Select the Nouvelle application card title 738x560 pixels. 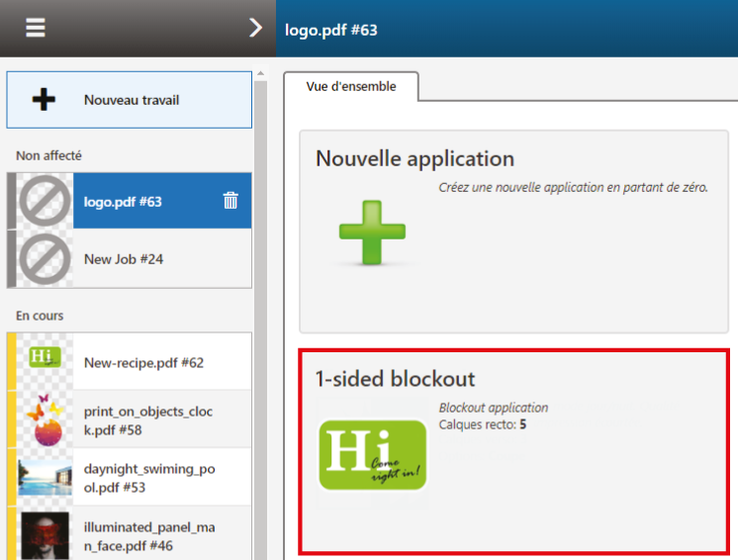point(415,158)
